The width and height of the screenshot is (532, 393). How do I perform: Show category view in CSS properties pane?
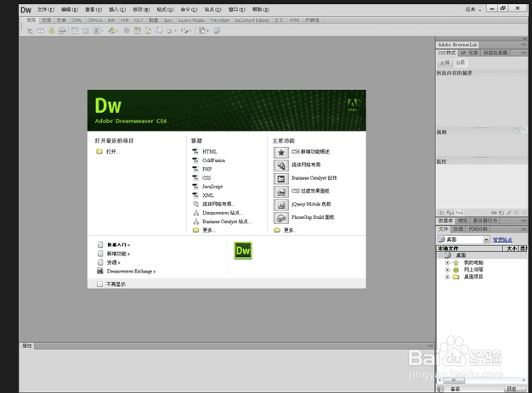coord(441,213)
